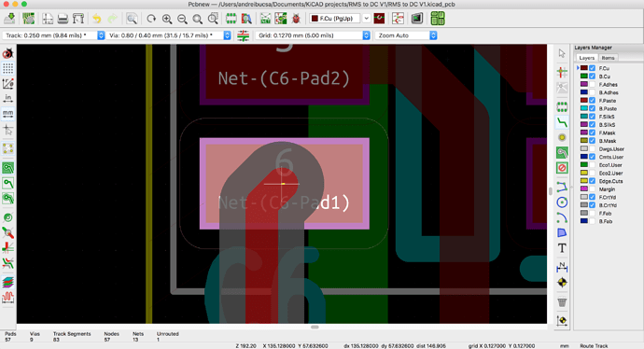Undo the last edit

(97, 19)
